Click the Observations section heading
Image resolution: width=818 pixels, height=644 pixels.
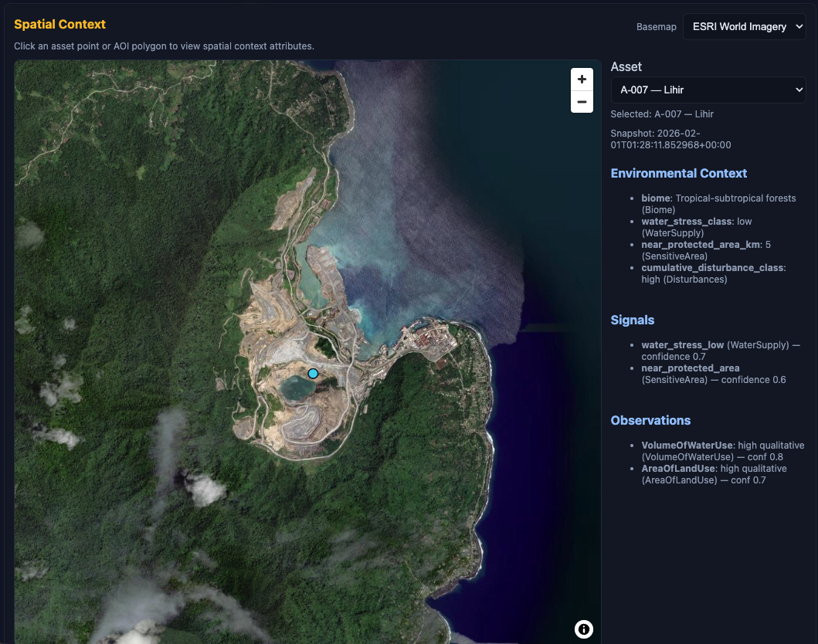650,420
